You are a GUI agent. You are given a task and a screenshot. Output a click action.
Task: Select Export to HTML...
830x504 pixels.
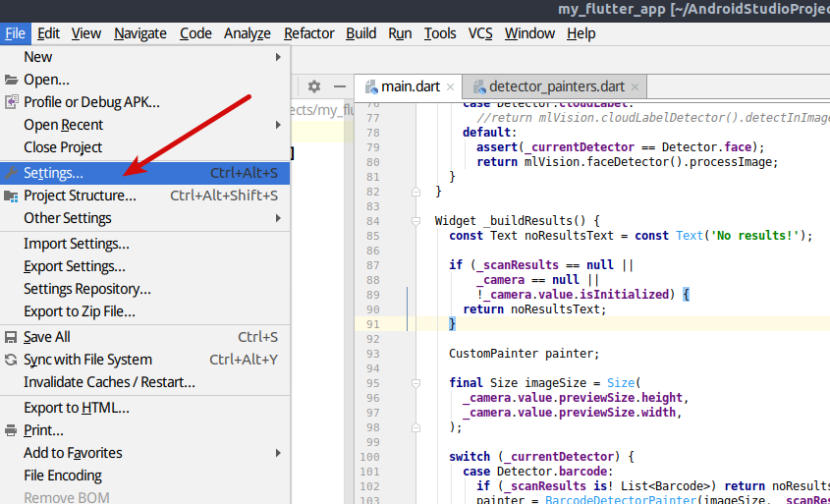coord(145,408)
